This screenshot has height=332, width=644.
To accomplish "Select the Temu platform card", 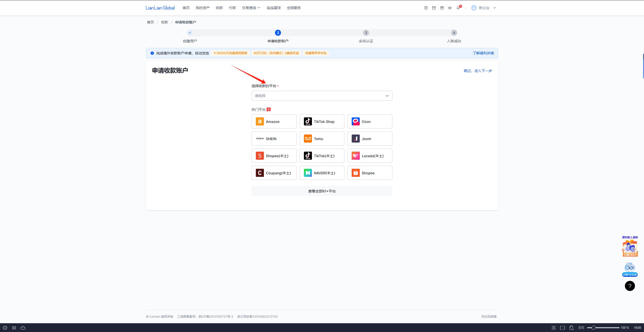I will coord(322,139).
